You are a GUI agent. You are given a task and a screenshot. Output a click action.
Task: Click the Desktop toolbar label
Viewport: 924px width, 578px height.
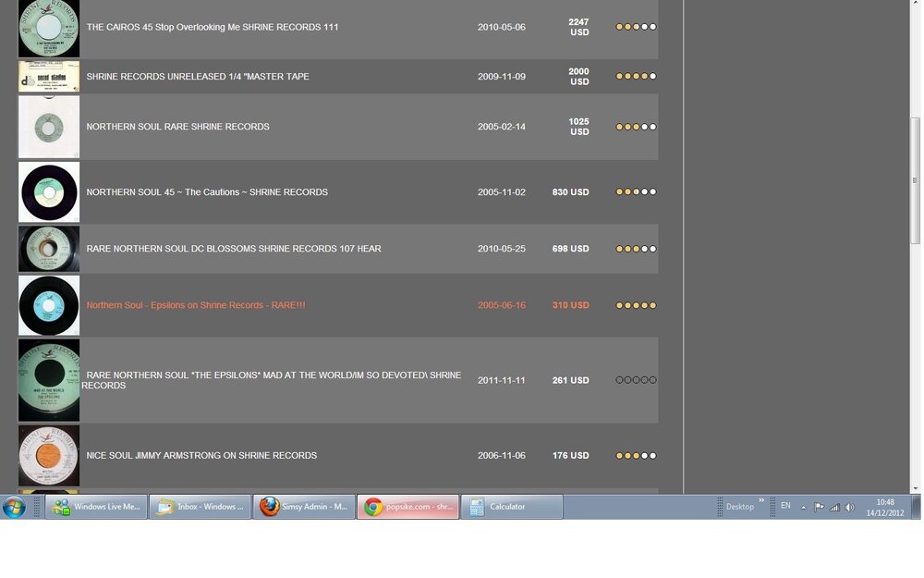click(x=739, y=507)
